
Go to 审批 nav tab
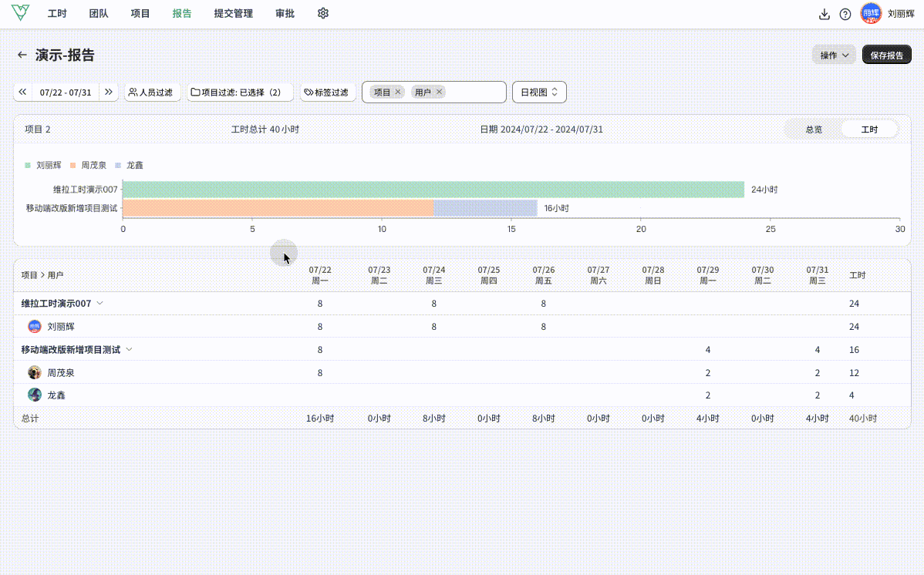(x=285, y=14)
